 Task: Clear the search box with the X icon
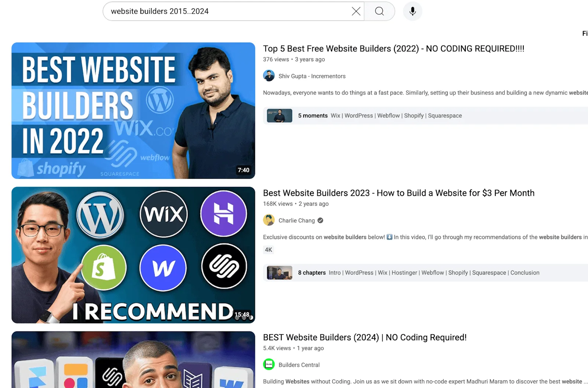pos(356,11)
